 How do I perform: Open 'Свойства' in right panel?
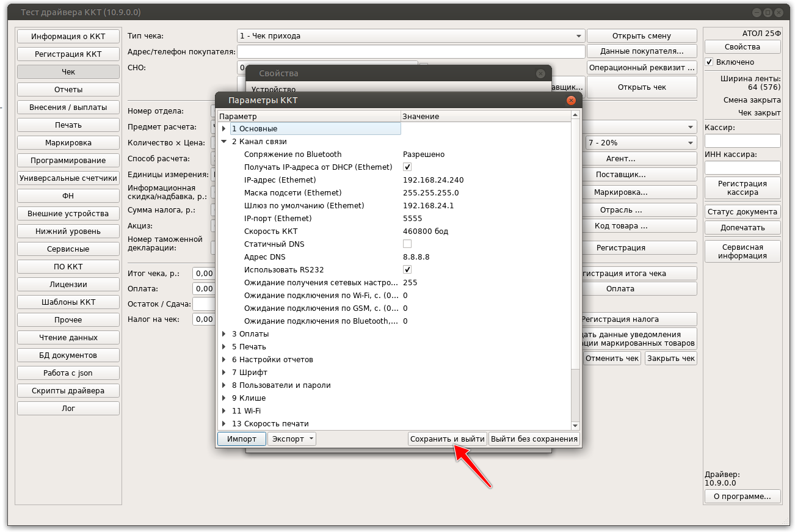click(x=742, y=47)
